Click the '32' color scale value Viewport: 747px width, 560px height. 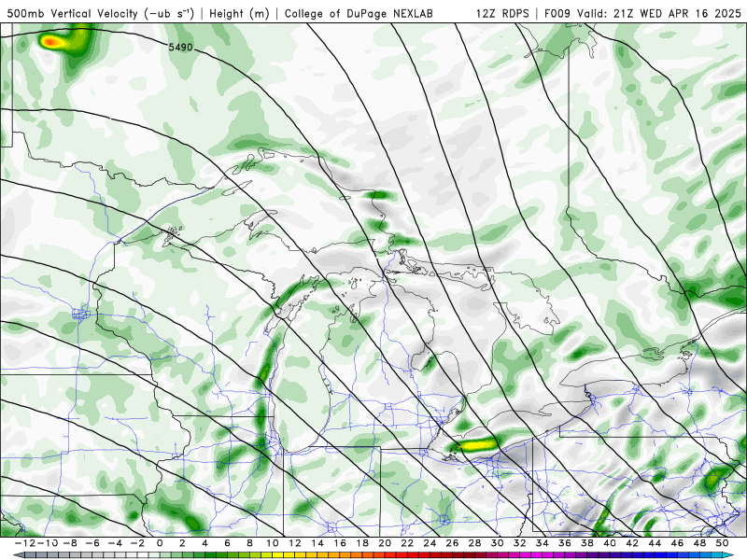[x=520, y=543]
